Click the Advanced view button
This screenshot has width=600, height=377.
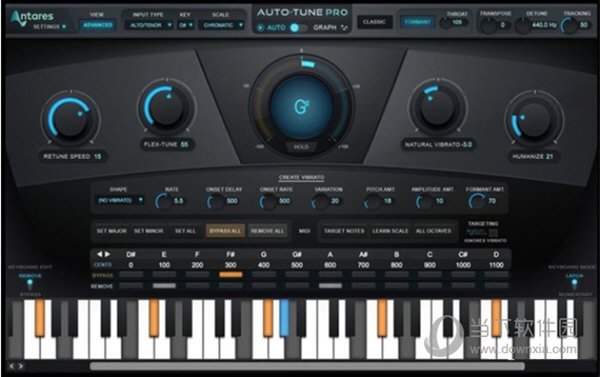(x=98, y=25)
